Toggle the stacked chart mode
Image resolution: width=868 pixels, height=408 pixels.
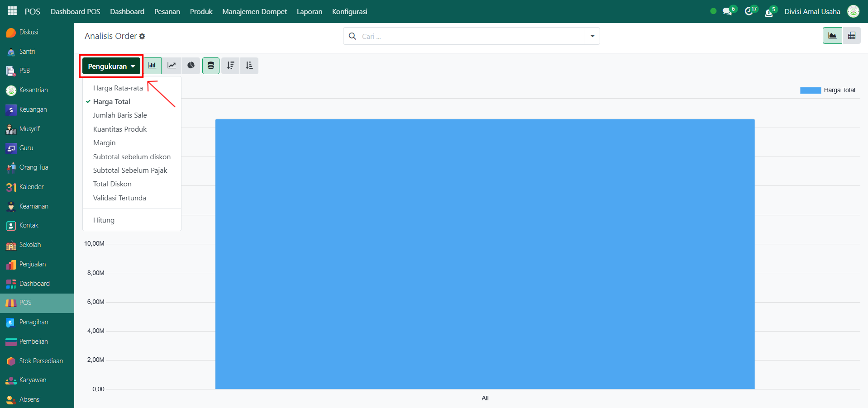pyautogui.click(x=211, y=66)
